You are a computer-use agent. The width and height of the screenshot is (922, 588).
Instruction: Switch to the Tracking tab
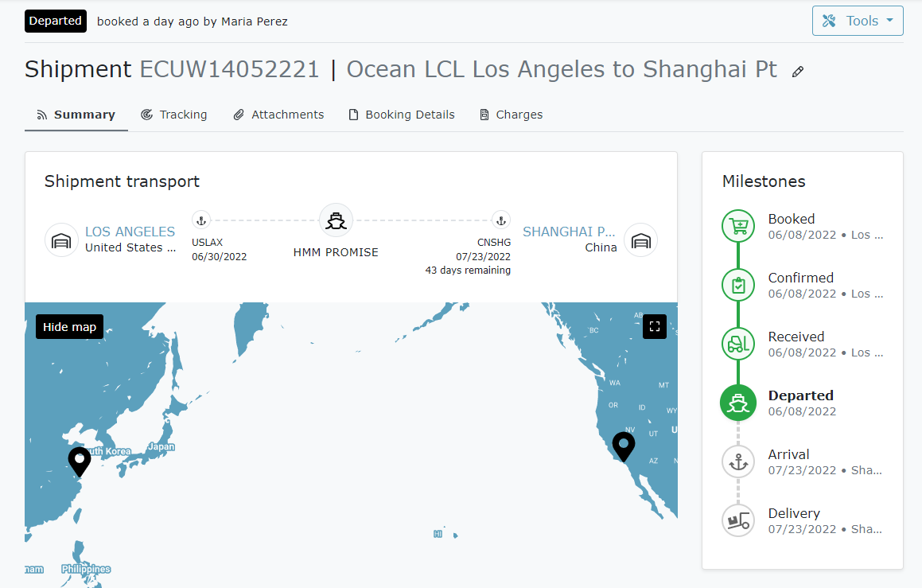click(x=173, y=115)
